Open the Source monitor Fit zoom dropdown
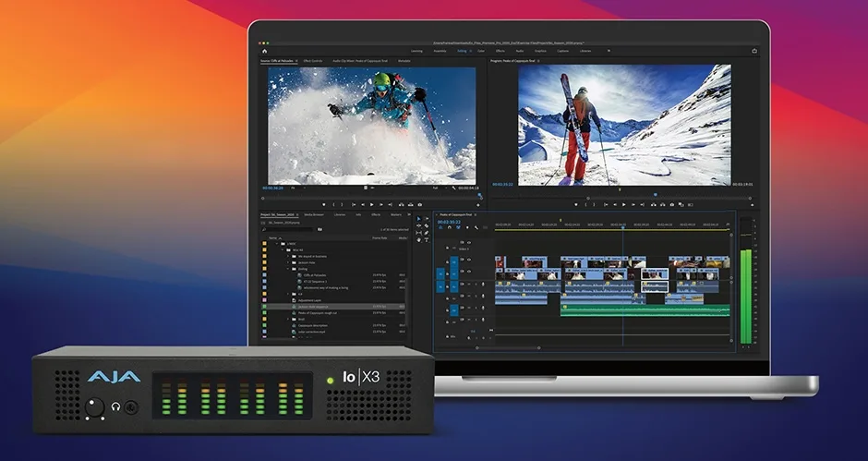 tap(297, 186)
